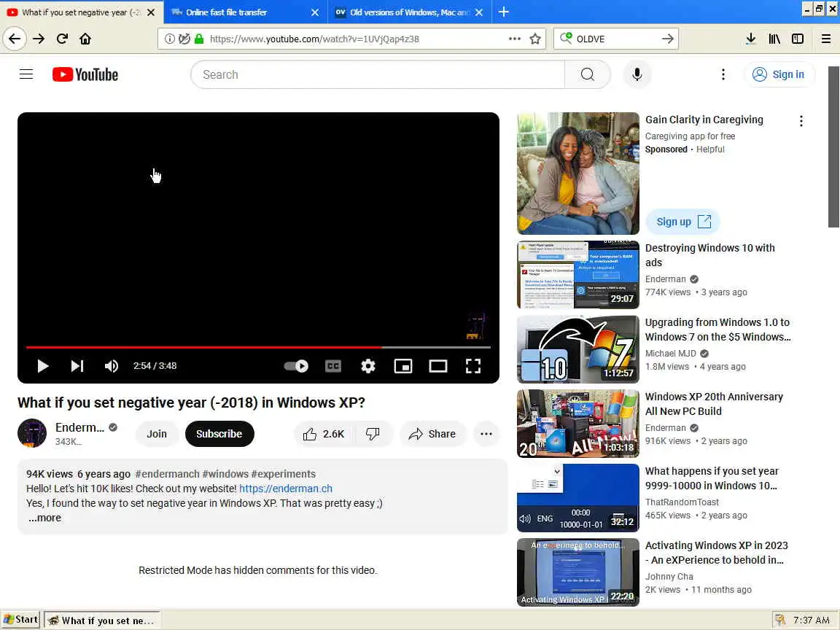The image size is (840, 630).
Task: Open the browser home page
Action: (x=85, y=39)
